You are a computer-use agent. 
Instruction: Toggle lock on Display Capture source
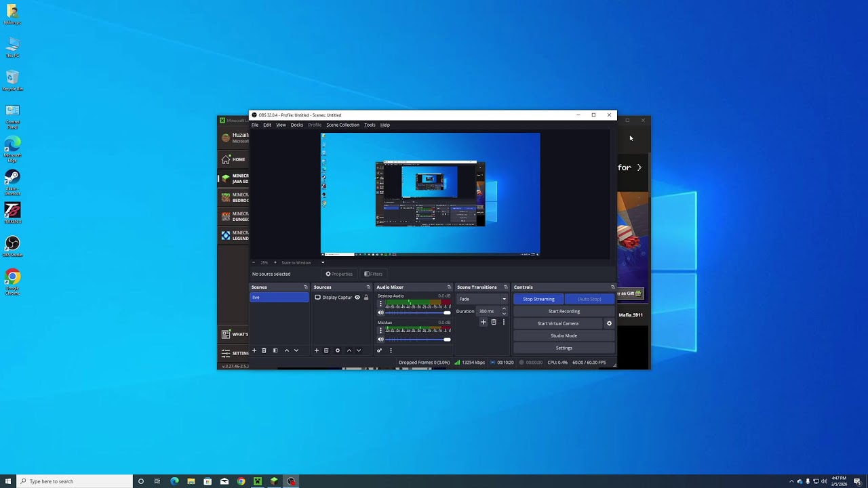coord(366,298)
